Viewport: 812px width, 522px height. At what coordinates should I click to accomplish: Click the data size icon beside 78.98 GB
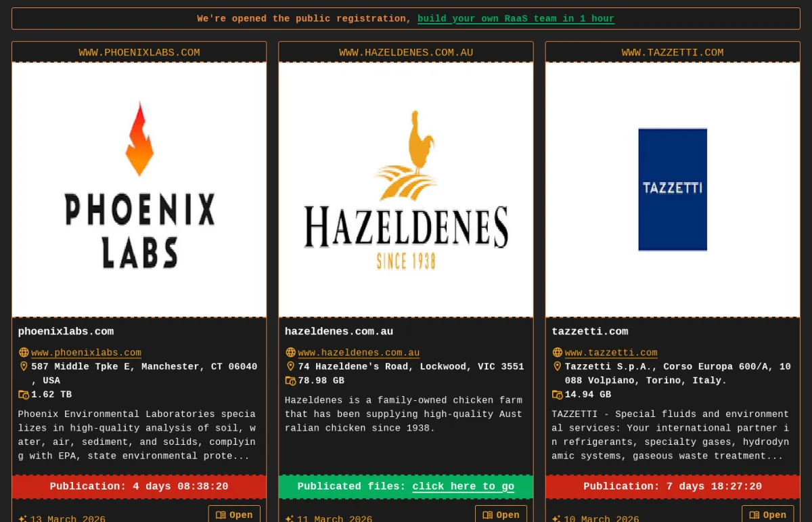coord(290,380)
